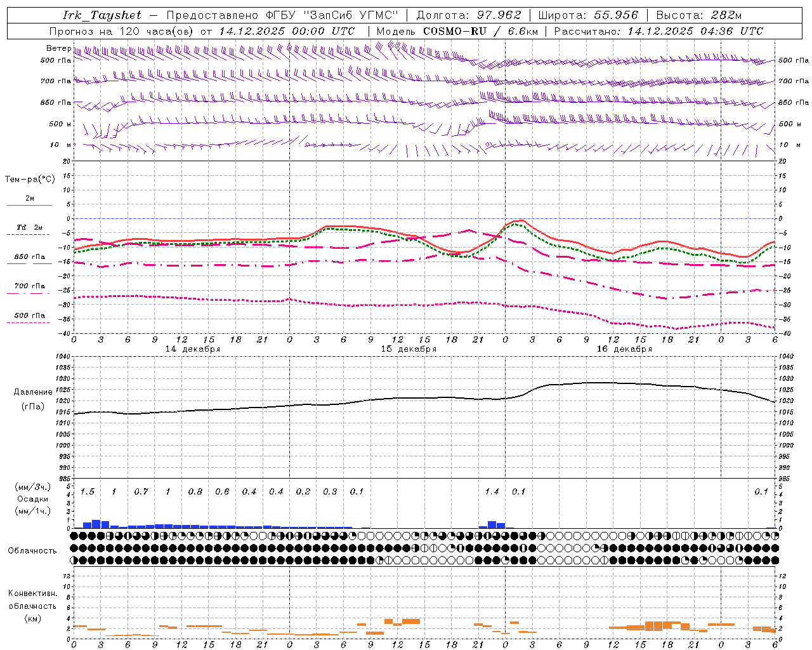Click the 'Td 2м' dew point legend entry

[x=29, y=230]
